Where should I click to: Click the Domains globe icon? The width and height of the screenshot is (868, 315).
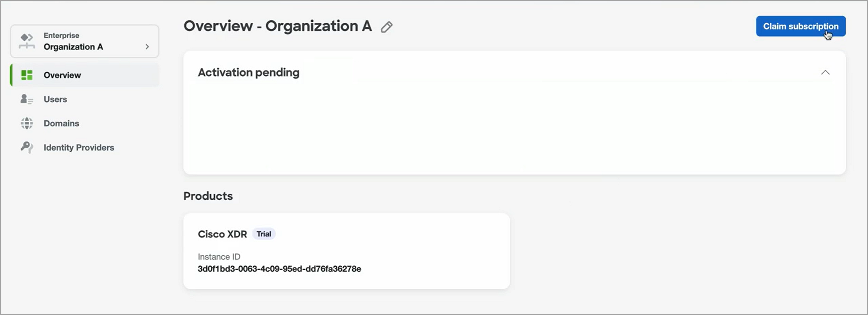27,123
